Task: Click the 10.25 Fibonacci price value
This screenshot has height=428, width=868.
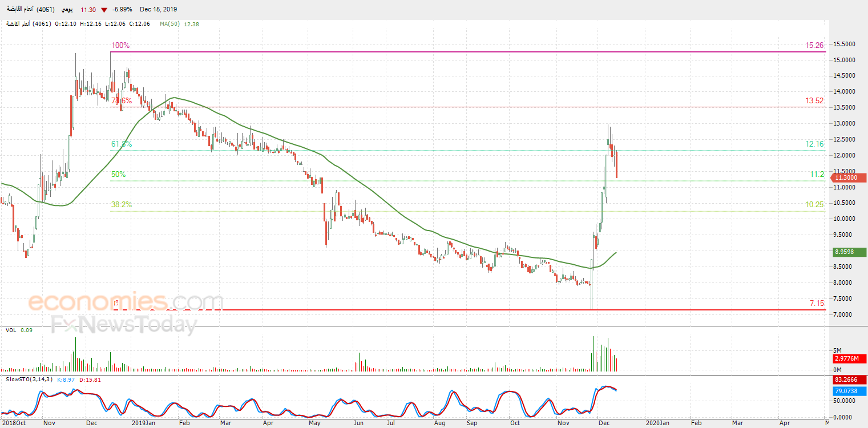Action: [x=815, y=204]
